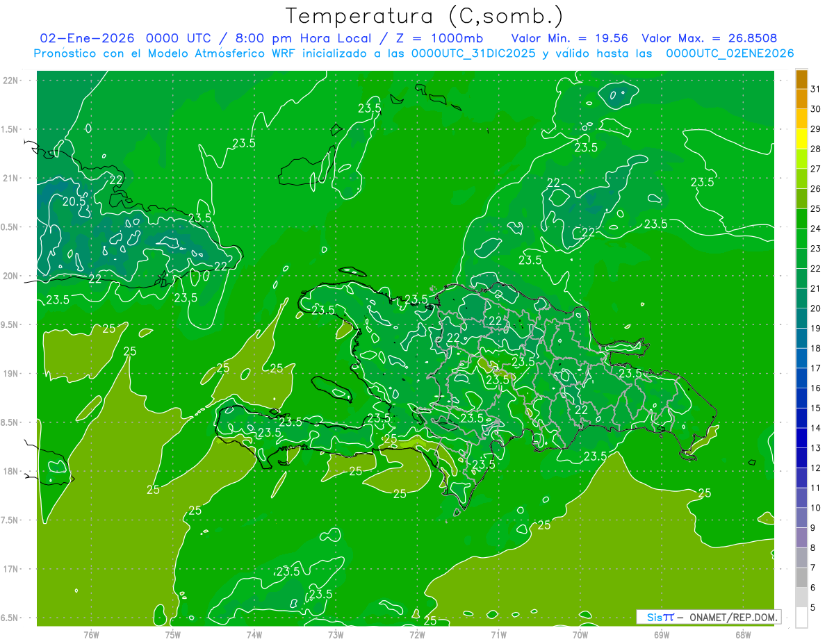Click the color scale label 14
The image size is (834, 644).
816,428
